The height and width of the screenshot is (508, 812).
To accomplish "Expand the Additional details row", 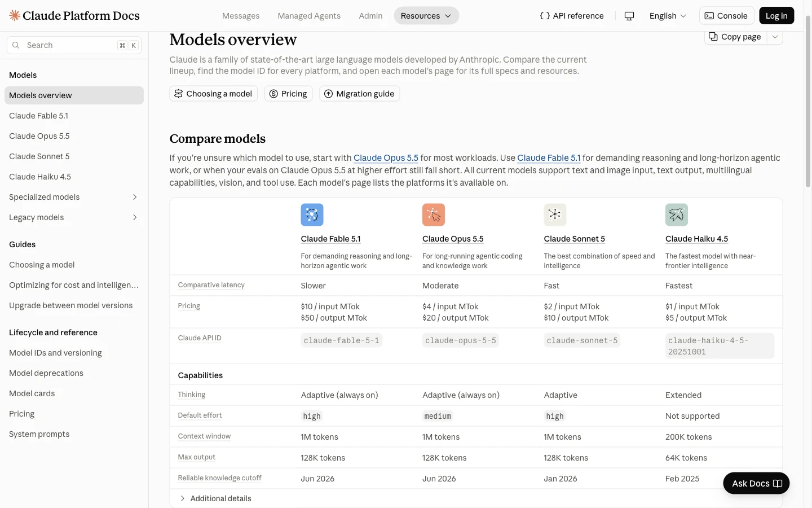I will pyautogui.click(x=215, y=498).
